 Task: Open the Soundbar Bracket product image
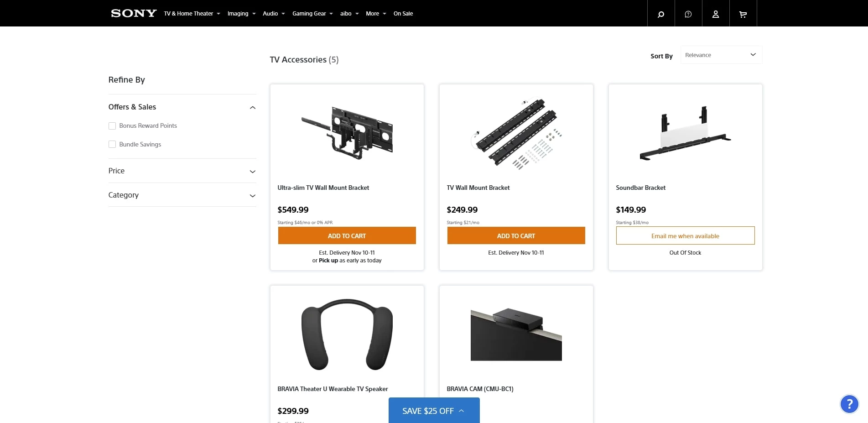[x=685, y=133]
